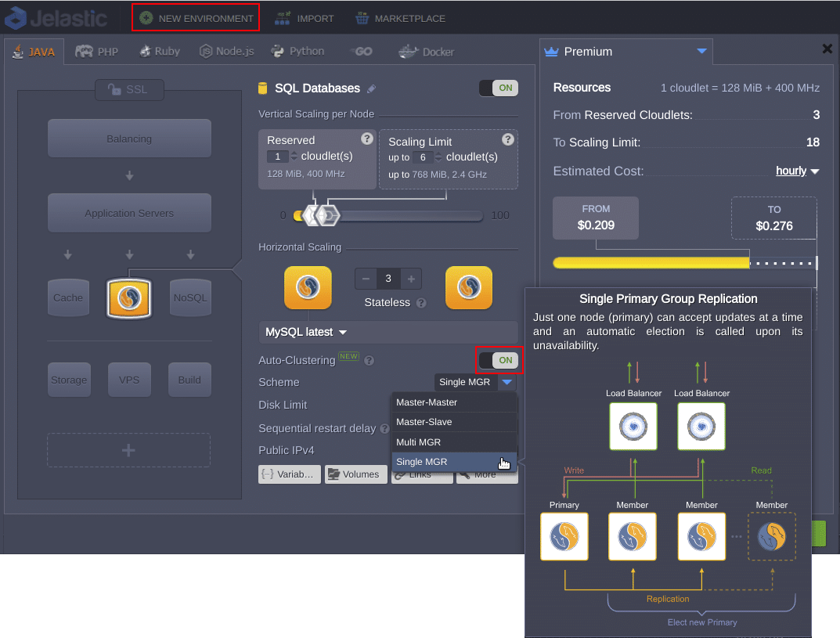
Task: Increase the node count with plus
Action: (411, 279)
